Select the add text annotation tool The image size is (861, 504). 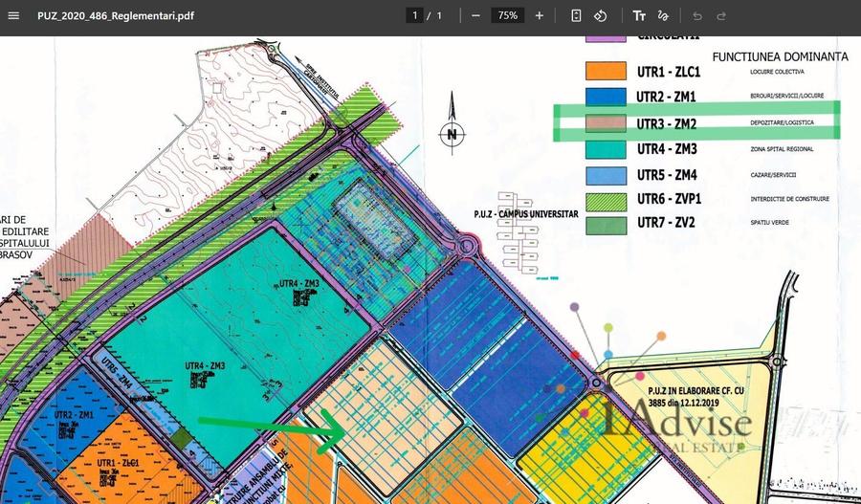639,15
